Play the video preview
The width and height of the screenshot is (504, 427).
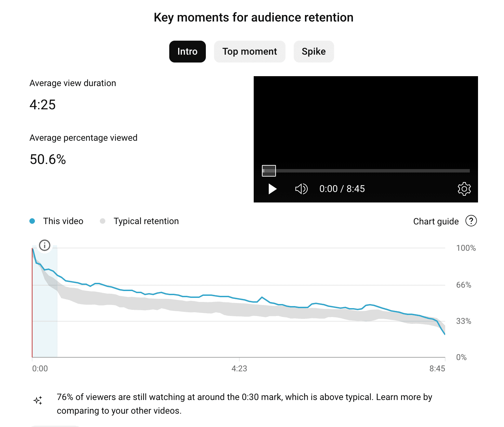coord(272,189)
